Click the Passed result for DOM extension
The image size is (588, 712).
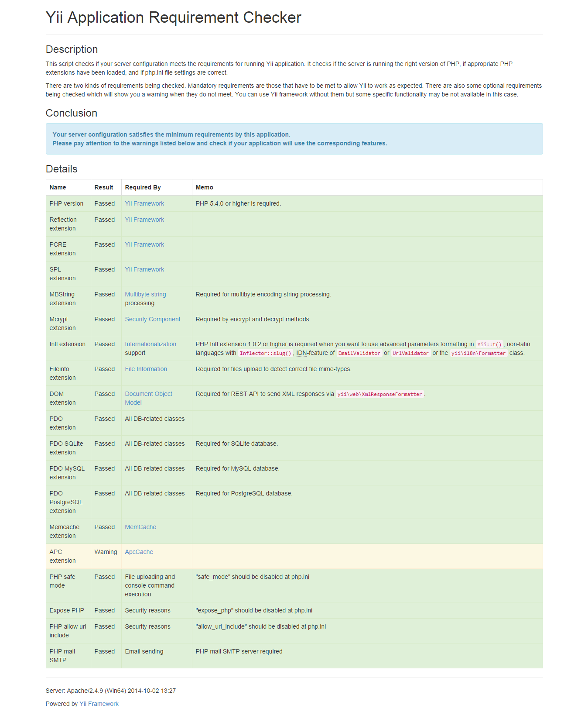[x=105, y=394]
